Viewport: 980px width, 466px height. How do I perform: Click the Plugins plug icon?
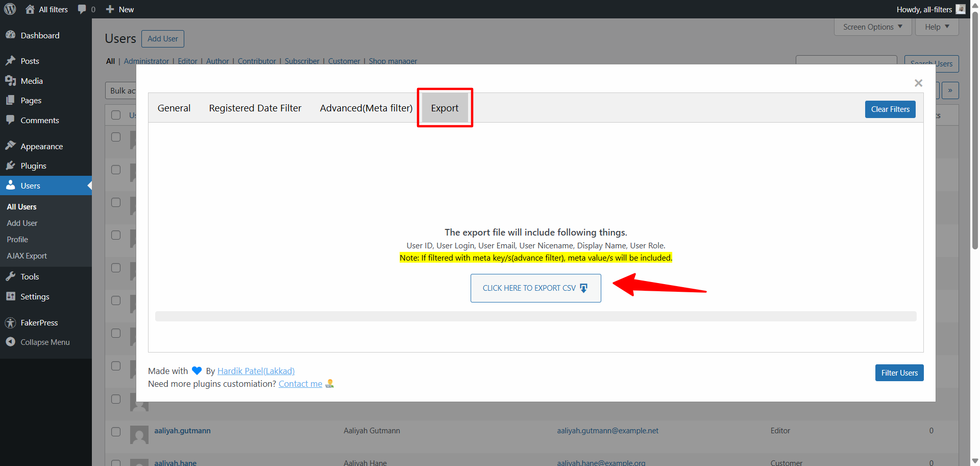pos(11,166)
